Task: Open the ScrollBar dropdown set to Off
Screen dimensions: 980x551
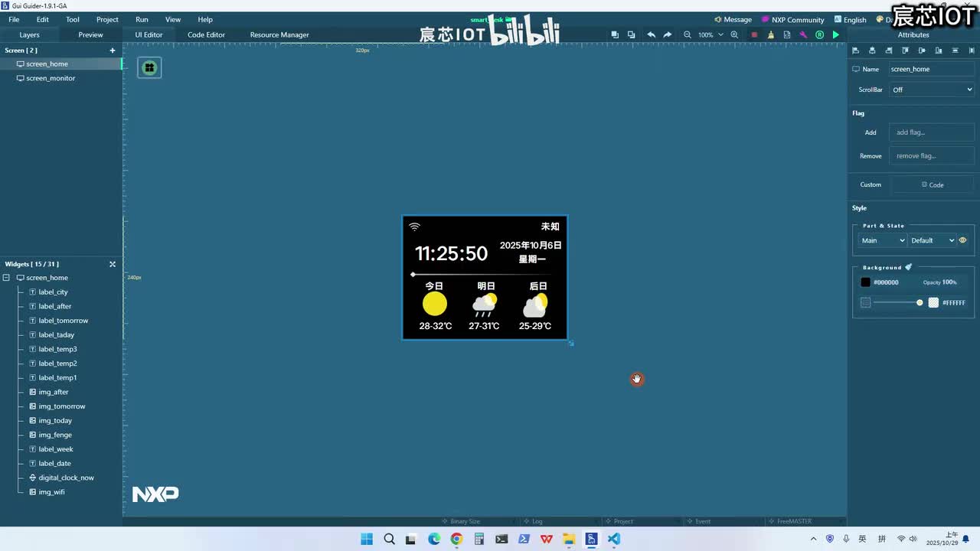Action: pos(932,90)
